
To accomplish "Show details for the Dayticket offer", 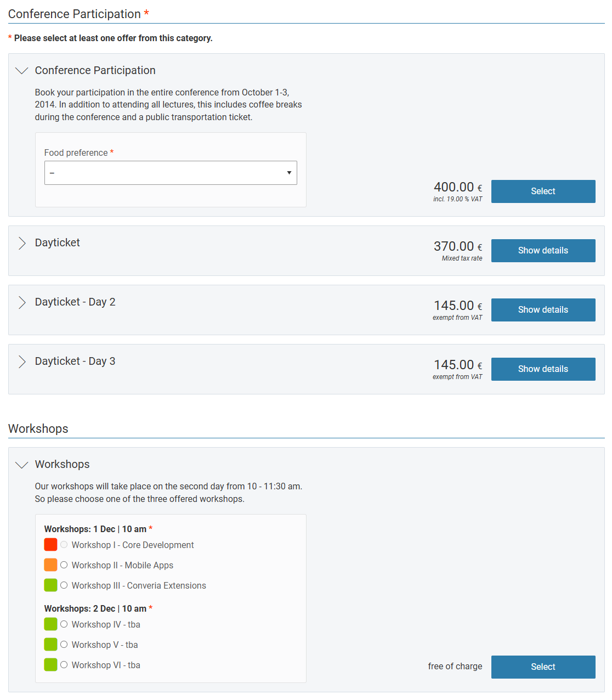I will 543,250.
